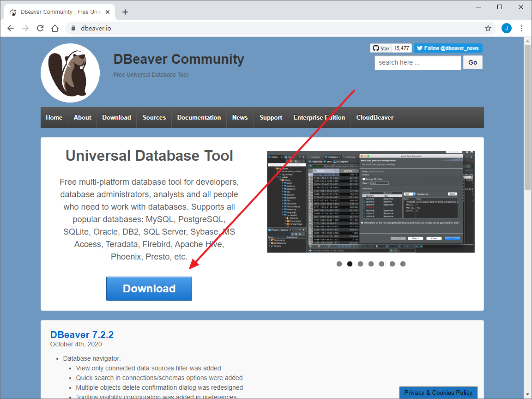Open the About menu item

pos(83,117)
